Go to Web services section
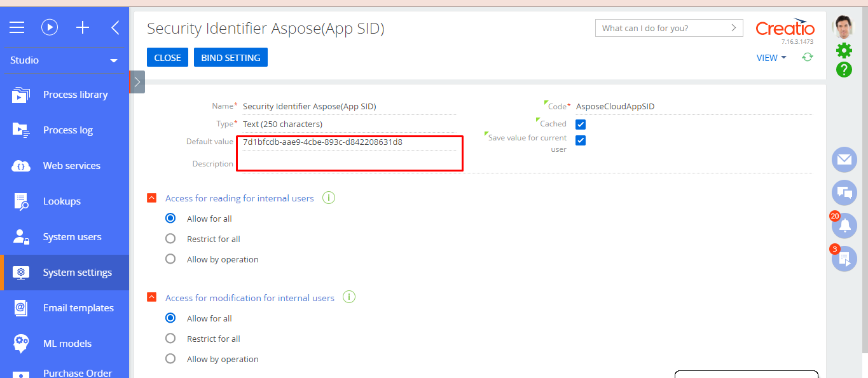 click(72, 166)
